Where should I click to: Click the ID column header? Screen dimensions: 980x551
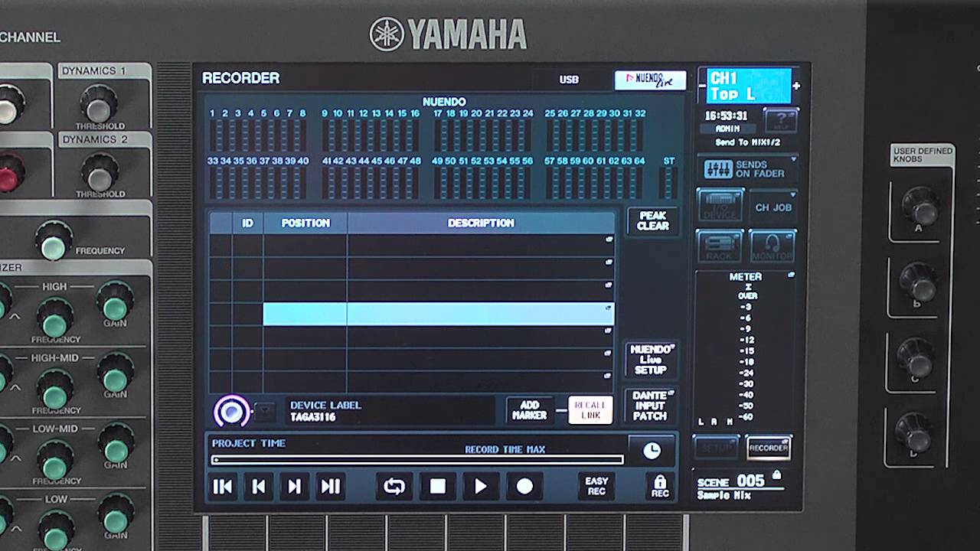pos(247,223)
